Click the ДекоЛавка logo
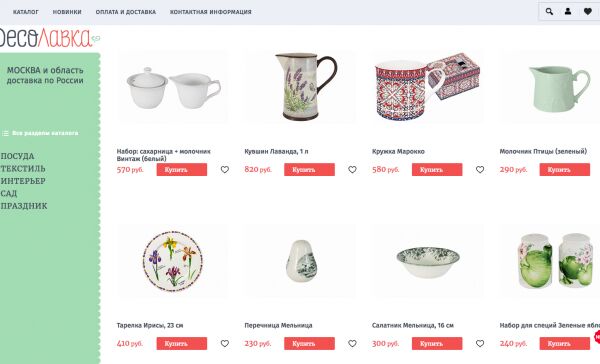600x364 pixels. coord(48,38)
